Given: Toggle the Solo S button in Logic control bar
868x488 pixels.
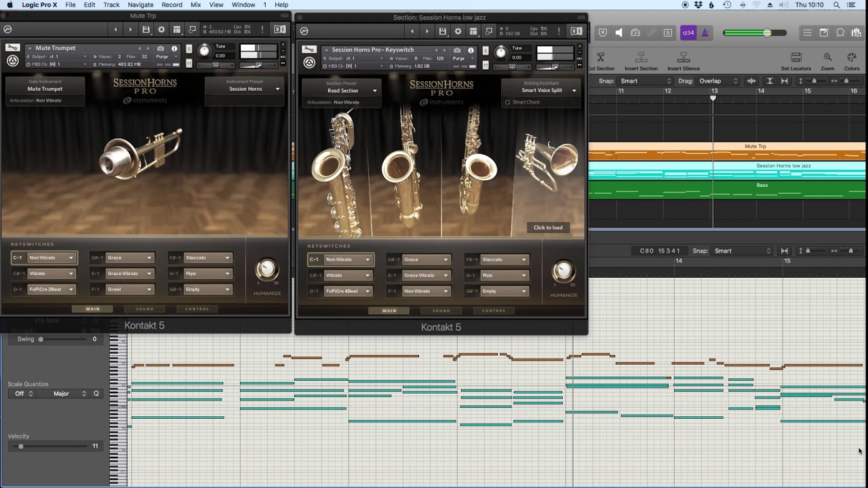Looking at the screenshot, I should [x=668, y=33].
